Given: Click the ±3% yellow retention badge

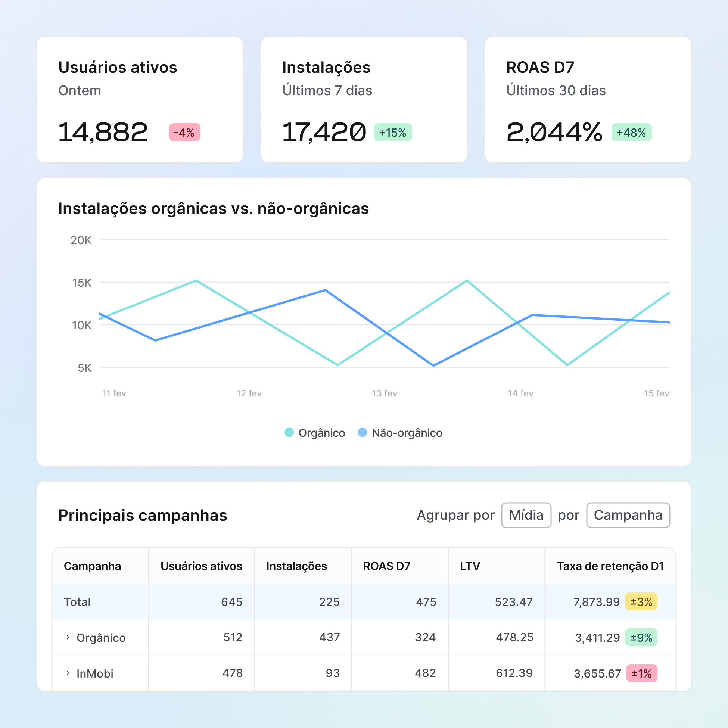Looking at the screenshot, I should coord(641,602).
